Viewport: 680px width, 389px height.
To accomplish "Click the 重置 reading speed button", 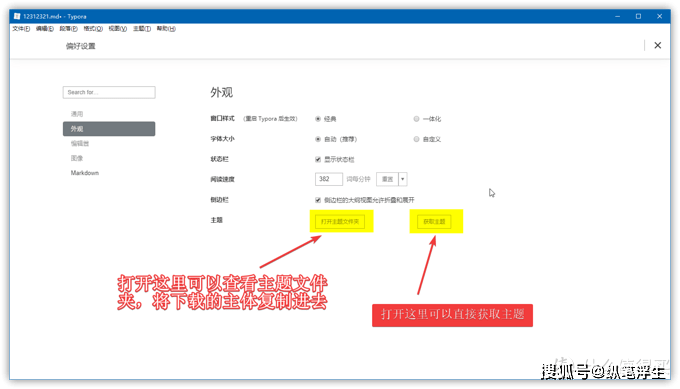I will [387, 179].
